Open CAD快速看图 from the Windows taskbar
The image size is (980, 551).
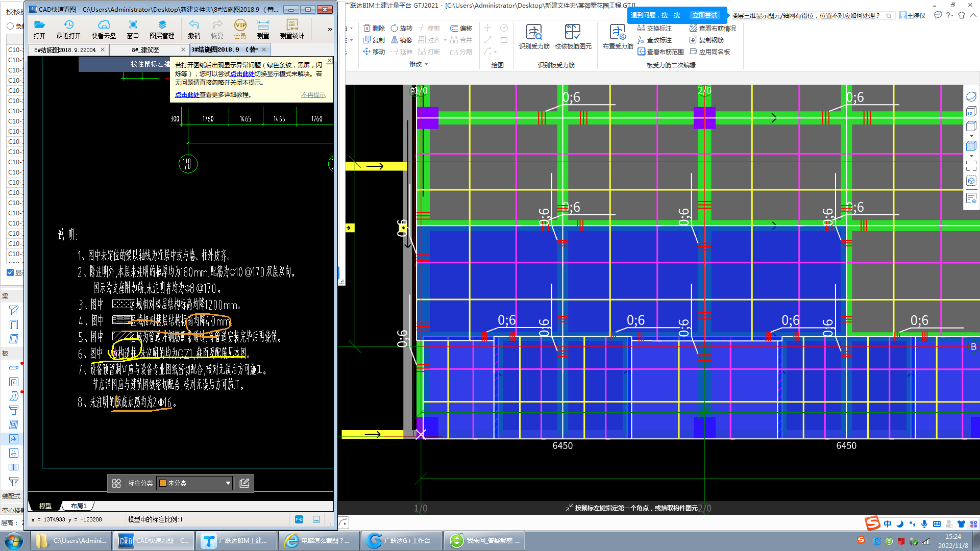tap(155, 541)
